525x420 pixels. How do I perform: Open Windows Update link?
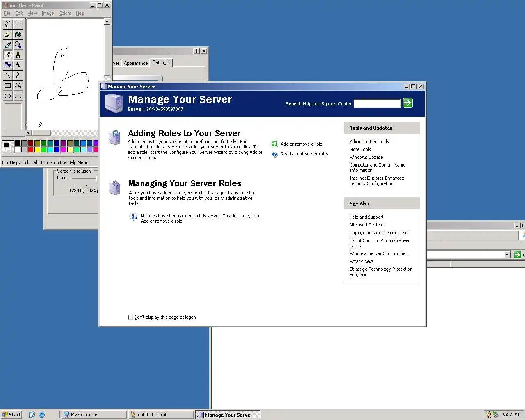coord(366,157)
